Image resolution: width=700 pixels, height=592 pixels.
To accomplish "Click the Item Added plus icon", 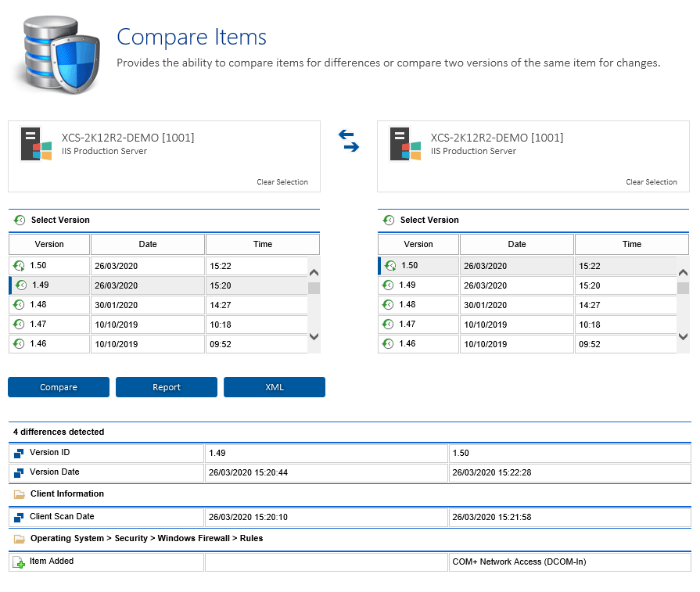I will (x=19, y=562).
